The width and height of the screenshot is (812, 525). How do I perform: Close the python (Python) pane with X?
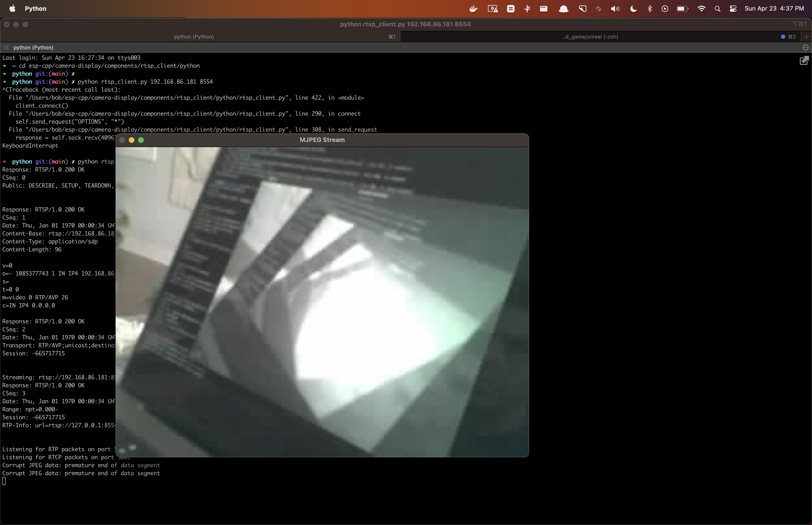pos(6,47)
